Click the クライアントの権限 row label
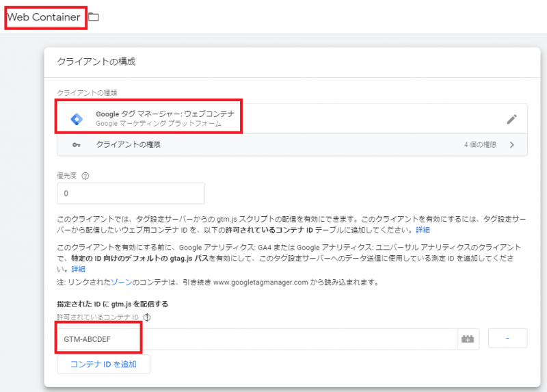Viewport: 547px width, 392px height. 128,144
